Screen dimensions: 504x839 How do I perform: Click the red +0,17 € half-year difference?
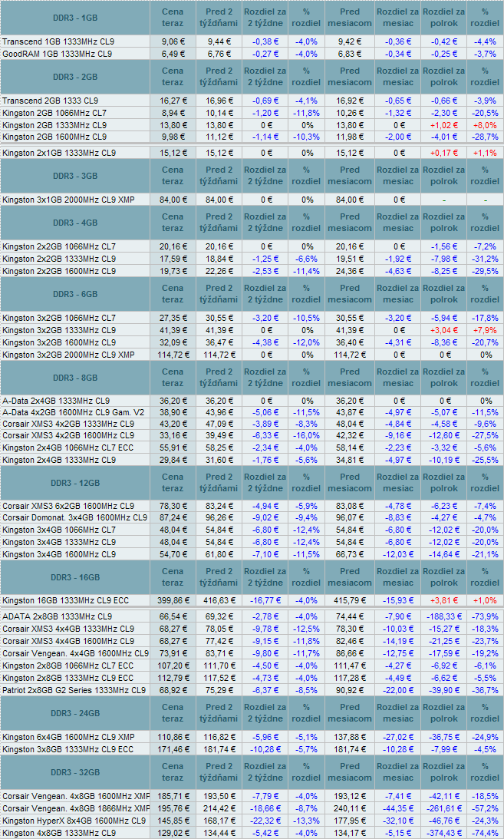click(444, 153)
